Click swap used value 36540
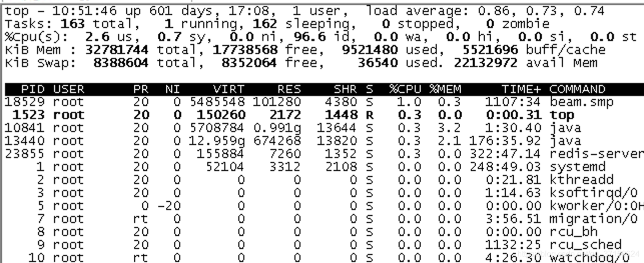 point(378,62)
